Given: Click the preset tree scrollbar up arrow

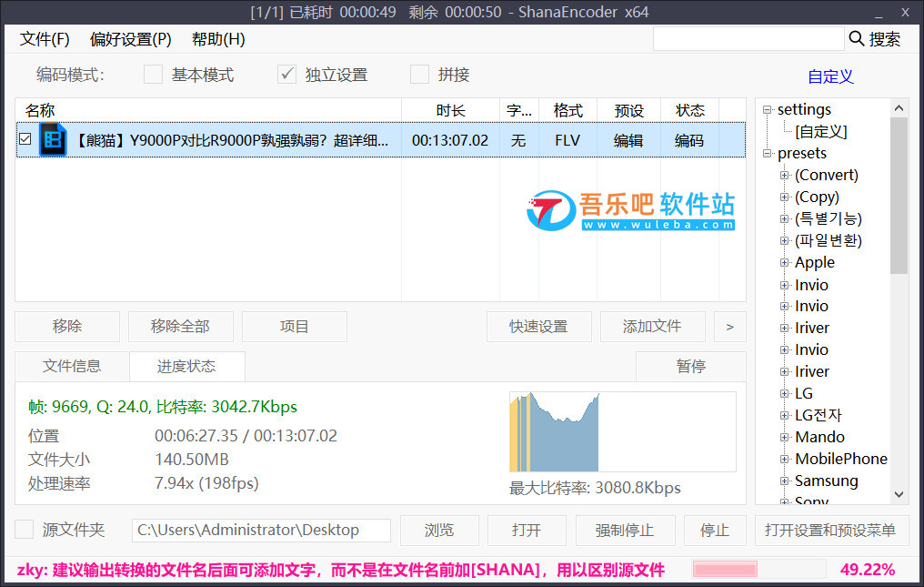Looking at the screenshot, I should click(899, 108).
